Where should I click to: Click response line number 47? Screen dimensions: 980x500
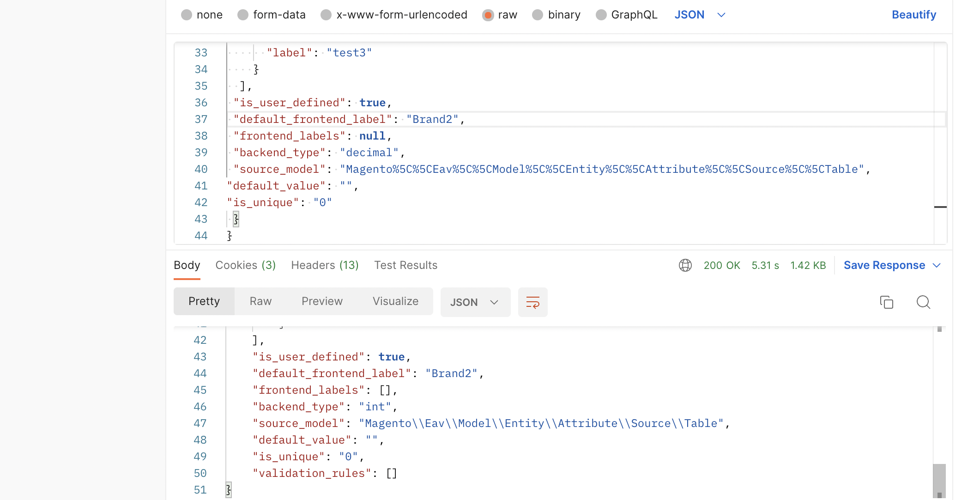(x=200, y=423)
